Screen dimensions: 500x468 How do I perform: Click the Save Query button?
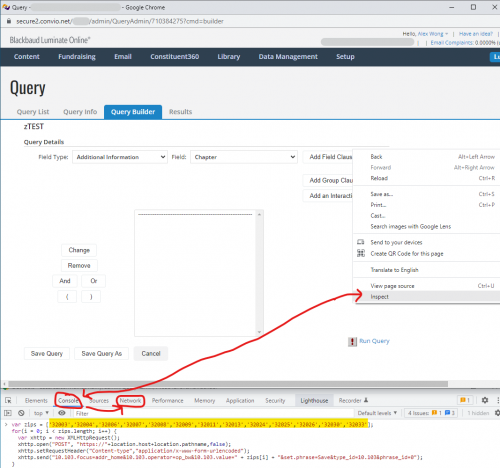pos(47,353)
